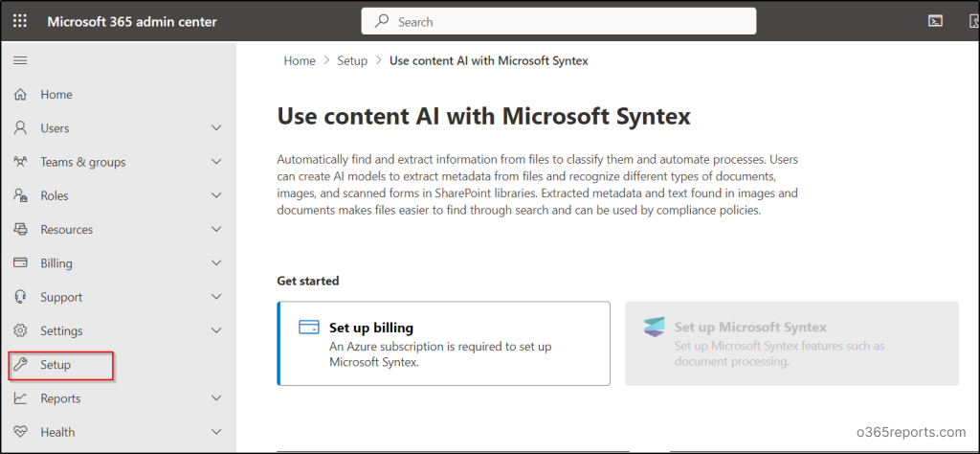Click the Resources printer icon
Image resolution: width=980 pixels, height=454 pixels.
point(21,230)
